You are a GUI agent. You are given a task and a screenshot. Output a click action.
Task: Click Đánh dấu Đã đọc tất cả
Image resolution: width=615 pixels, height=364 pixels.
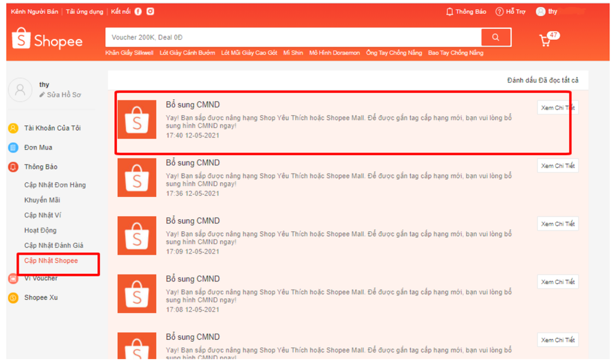pyautogui.click(x=542, y=80)
